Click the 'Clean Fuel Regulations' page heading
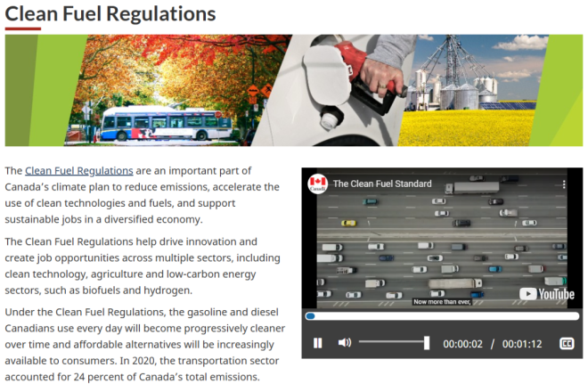 [110, 14]
